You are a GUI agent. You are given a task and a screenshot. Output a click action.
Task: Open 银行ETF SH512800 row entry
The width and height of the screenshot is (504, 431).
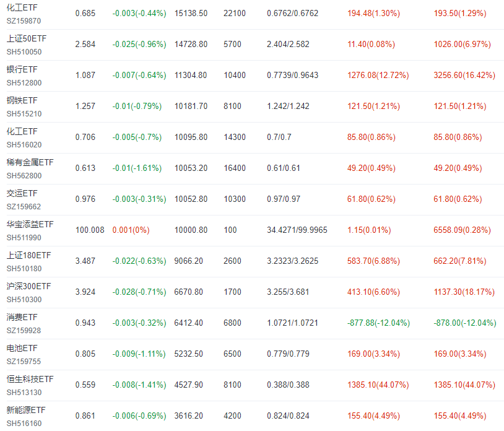tap(22, 69)
